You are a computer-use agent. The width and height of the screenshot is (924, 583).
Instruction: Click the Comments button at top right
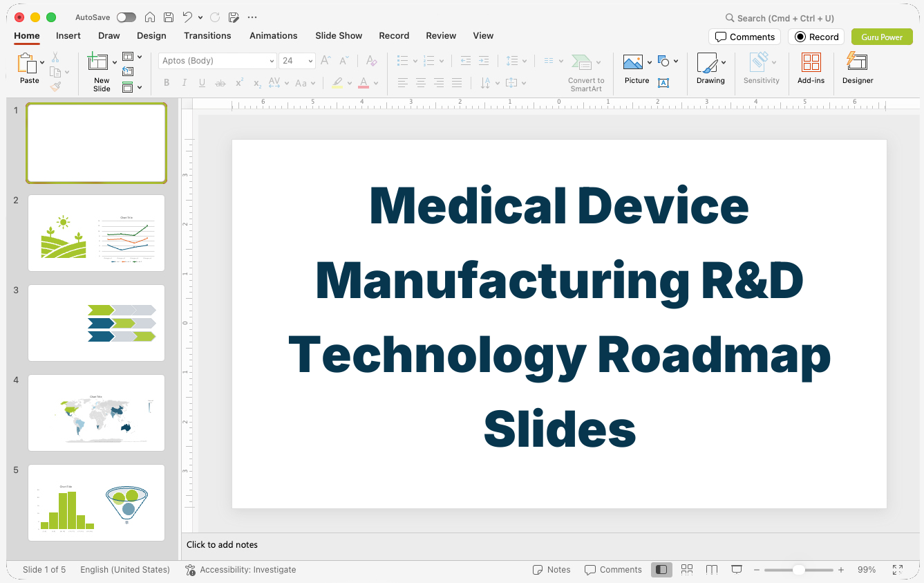(x=744, y=37)
